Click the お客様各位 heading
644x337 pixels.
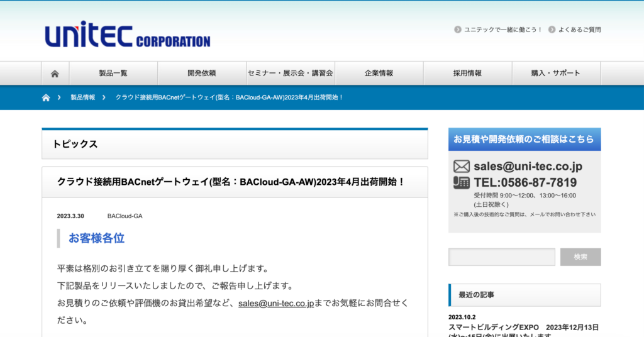(96, 238)
